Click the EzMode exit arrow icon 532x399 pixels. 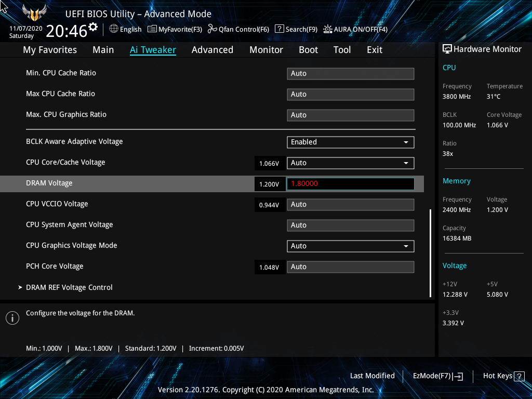click(458, 376)
